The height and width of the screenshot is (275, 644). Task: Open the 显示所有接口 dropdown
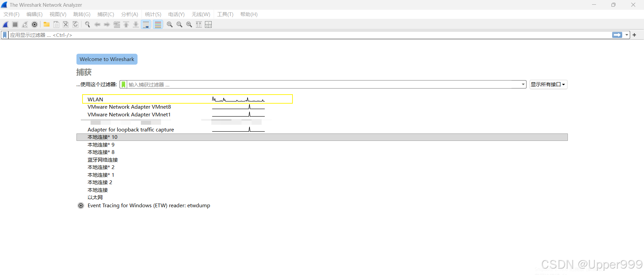(548, 85)
